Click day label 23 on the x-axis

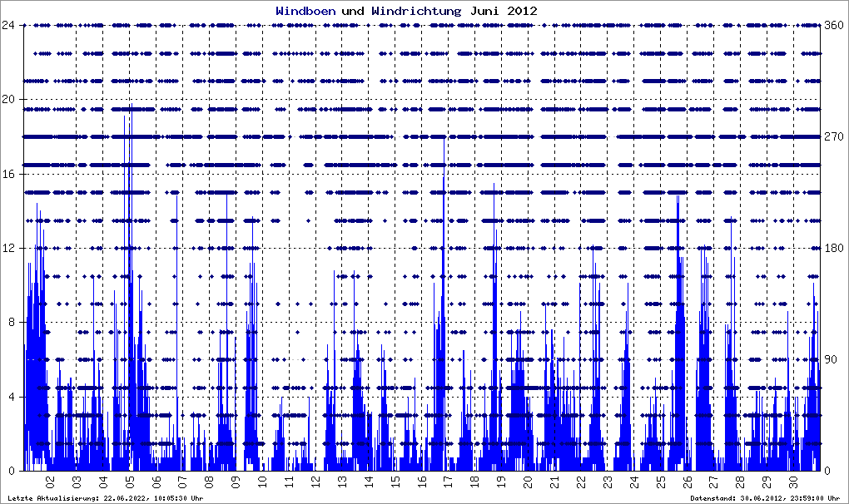coord(607,482)
